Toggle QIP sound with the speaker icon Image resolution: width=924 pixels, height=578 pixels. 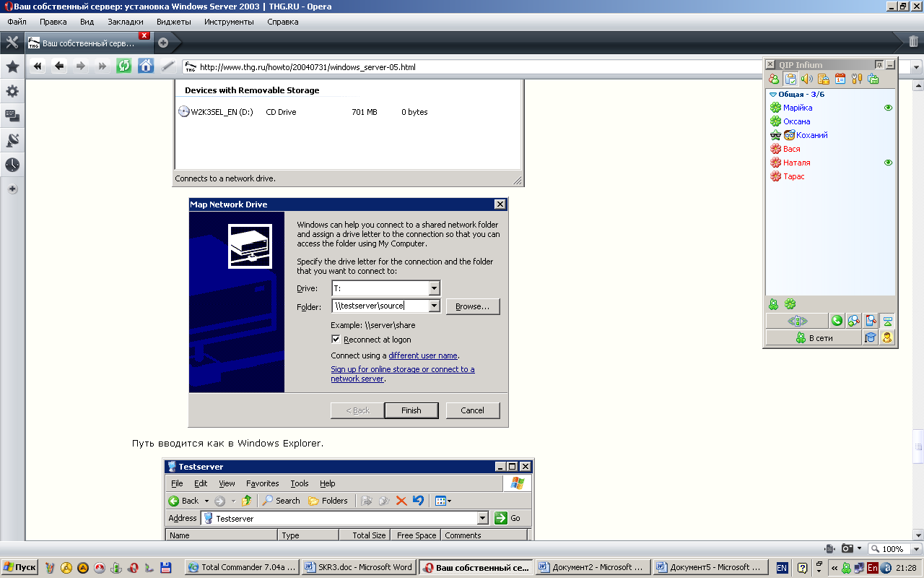pyautogui.click(x=806, y=79)
